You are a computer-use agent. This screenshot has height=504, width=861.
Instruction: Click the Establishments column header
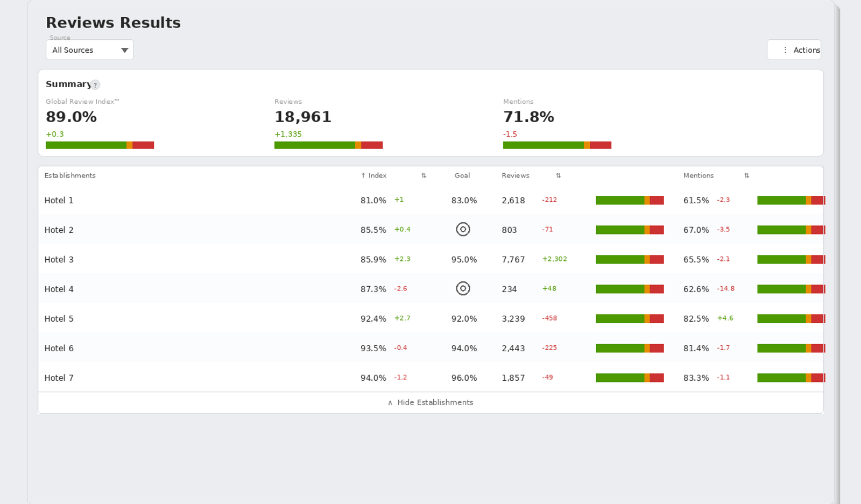click(70, 176)
